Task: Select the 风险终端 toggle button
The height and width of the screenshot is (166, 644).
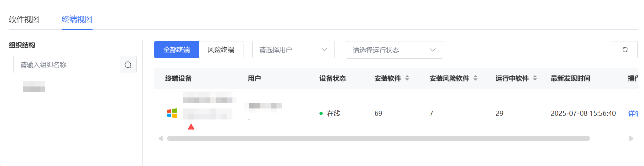Action: coord(221,49)
